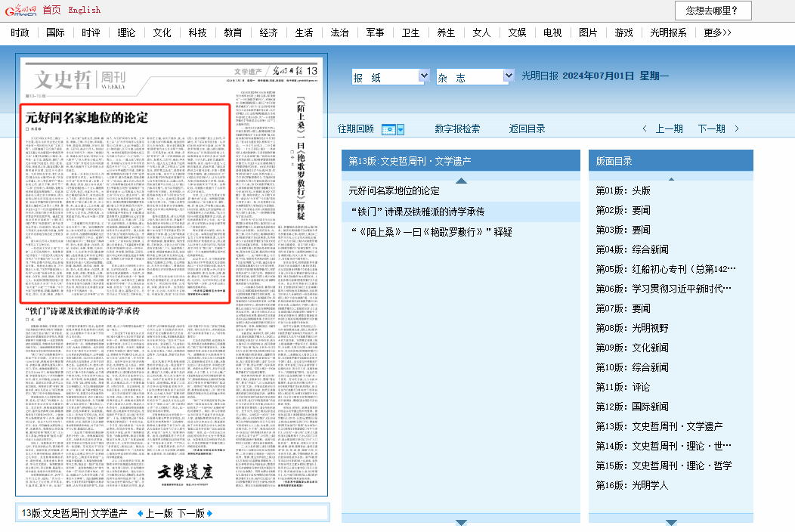
Task: Click diamond arrow after 下一版
Action: (209, 513)
